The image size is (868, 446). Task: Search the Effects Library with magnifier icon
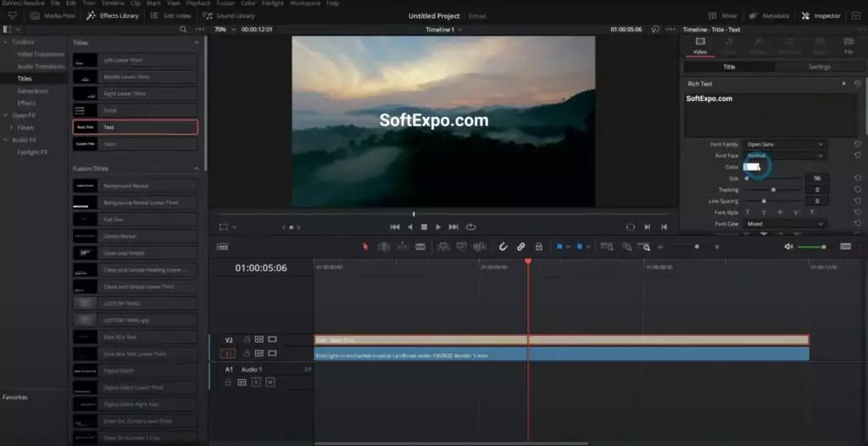click(x=184, y=30)
